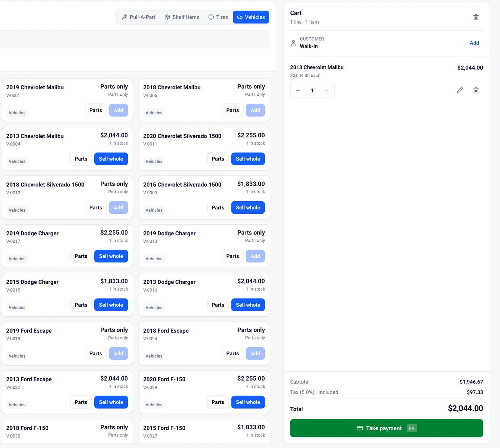Select the 2013 Chevrolet Malibu cart item name
The image size is (500, 448).
pyautogui.click(x=317, y=67)
